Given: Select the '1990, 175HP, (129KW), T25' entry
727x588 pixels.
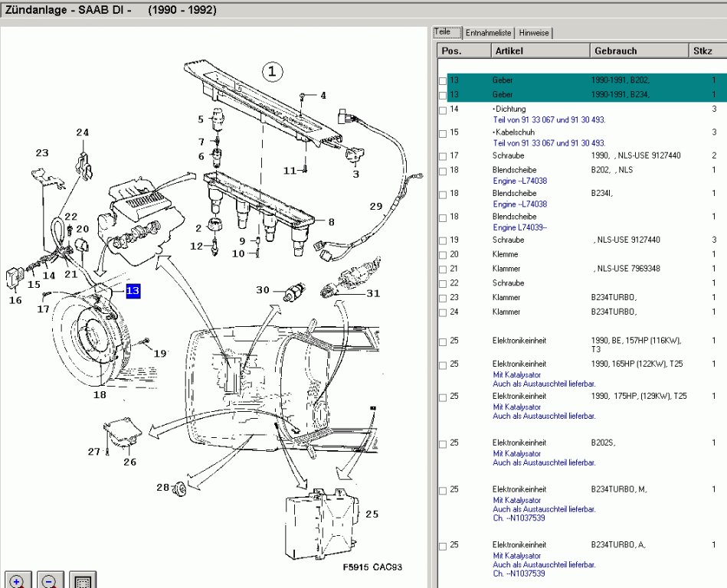Looking at the screenshot, I should [638, 396].
